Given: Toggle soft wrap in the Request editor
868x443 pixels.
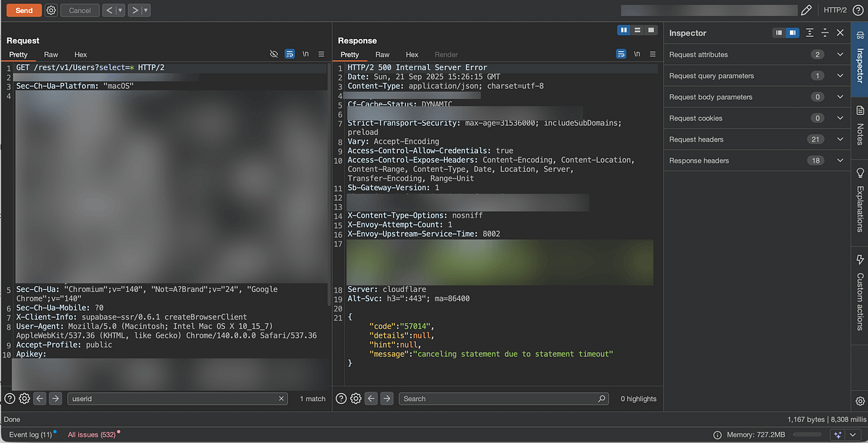Looking at the screenshot, I should 289,53.
